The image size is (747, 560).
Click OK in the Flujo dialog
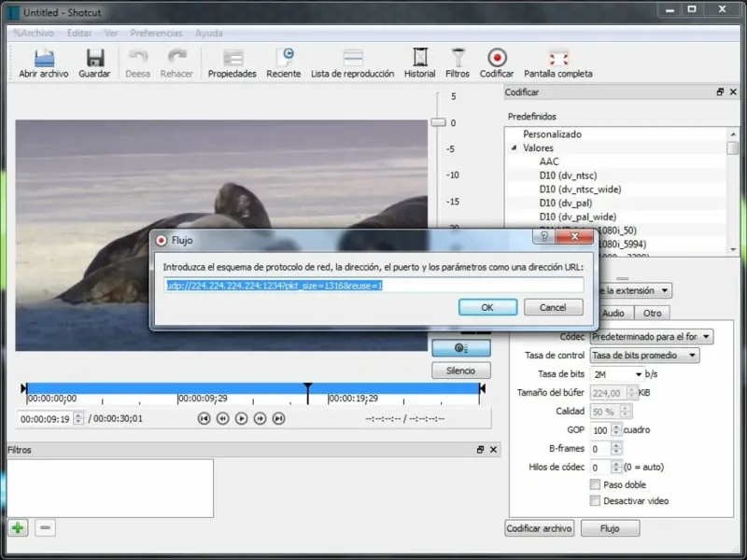pos(486,307)
